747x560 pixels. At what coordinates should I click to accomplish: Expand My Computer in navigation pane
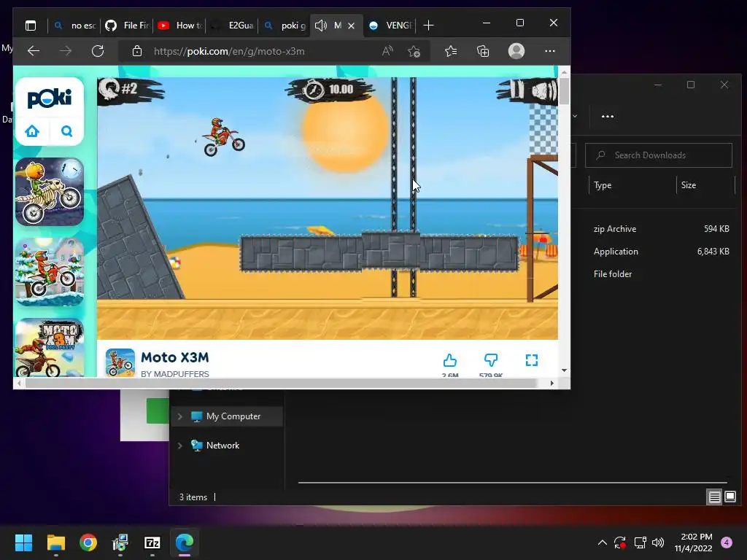click(x=179, y=416)
